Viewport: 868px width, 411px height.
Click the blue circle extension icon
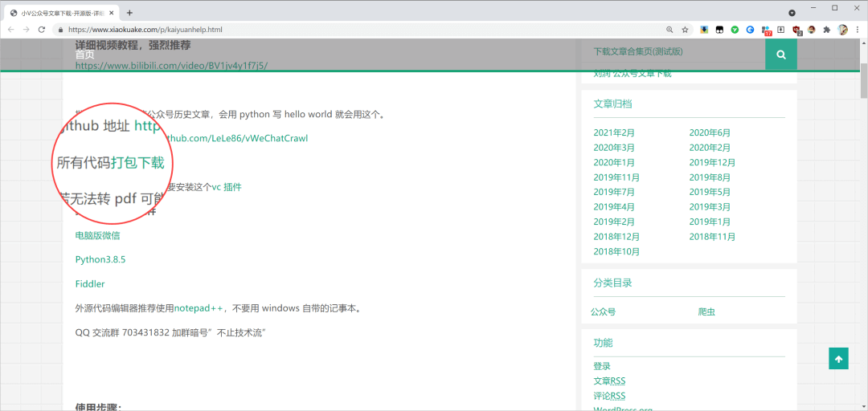click(x=750, y=30)
